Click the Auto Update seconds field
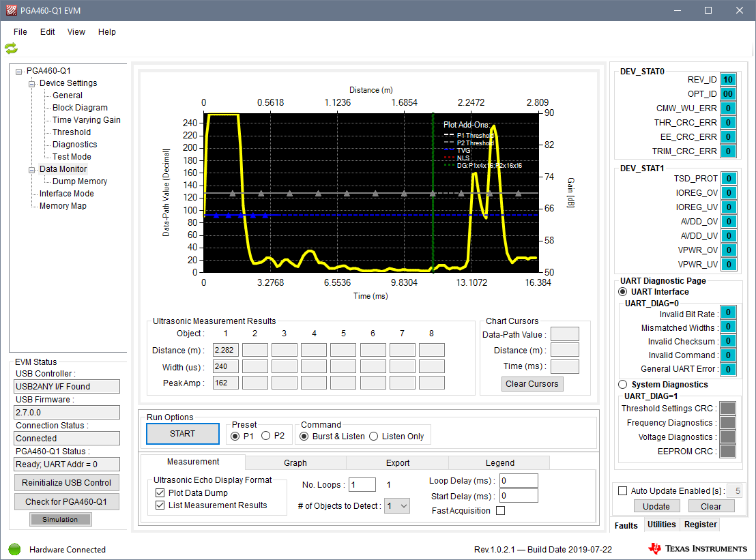 point(734,490)
